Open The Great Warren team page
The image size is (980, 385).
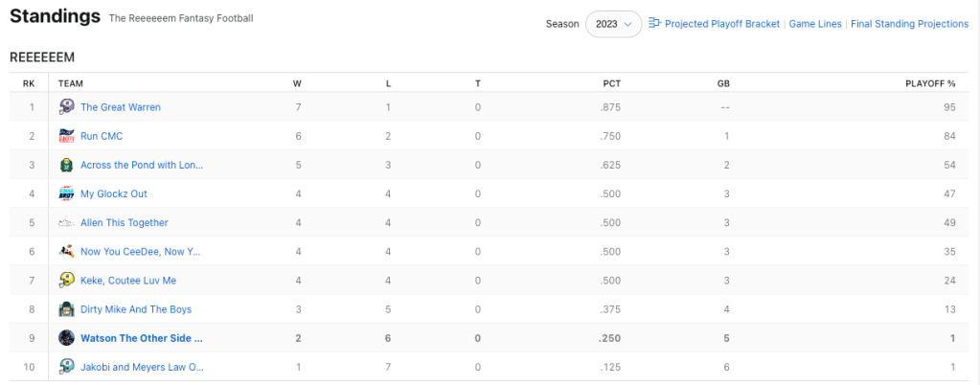[x=121, y=107]
